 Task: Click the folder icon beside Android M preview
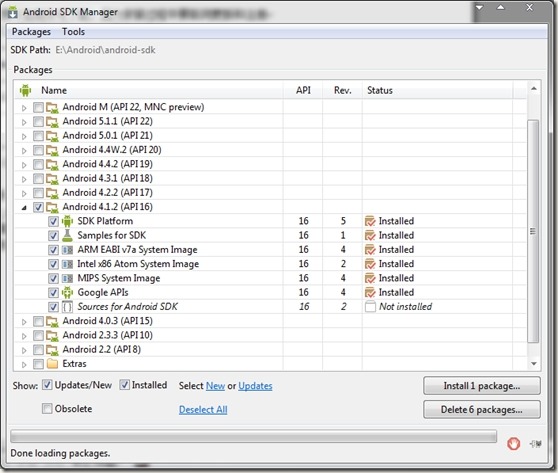52,107
